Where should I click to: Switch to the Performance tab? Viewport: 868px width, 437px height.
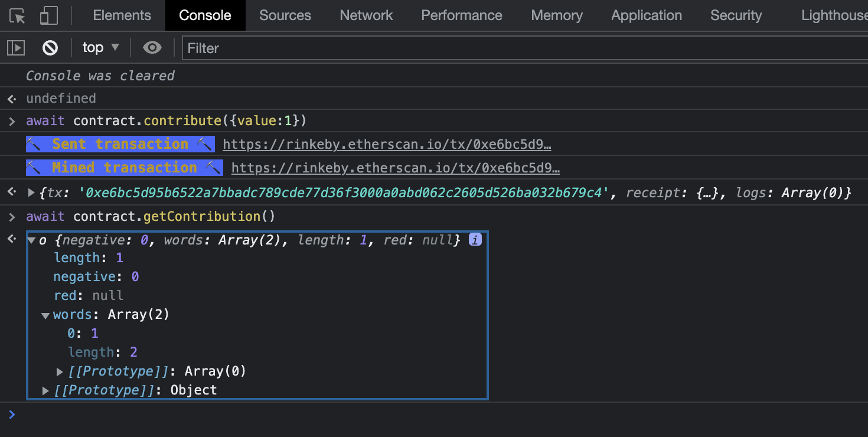coord(462,15)
